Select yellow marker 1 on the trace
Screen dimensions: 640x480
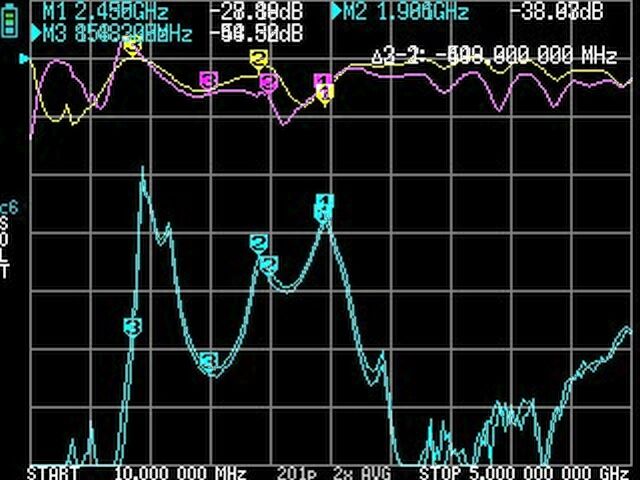pos(325,94)
